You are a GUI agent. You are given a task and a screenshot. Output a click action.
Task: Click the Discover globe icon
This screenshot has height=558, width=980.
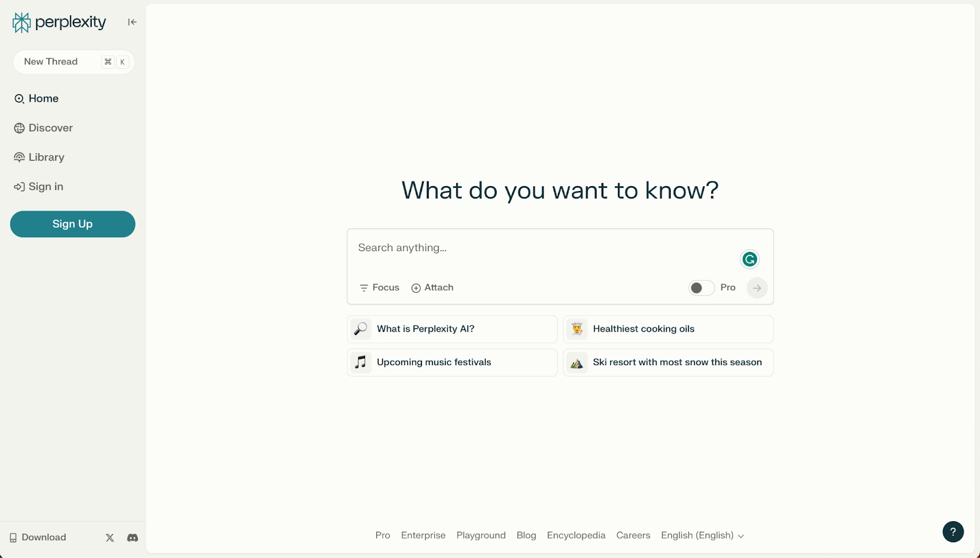20,128
